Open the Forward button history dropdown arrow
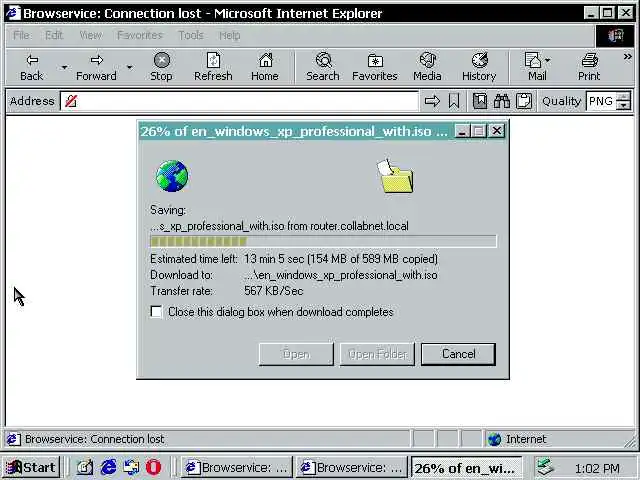This screenshot has width=640, height=480. [x=129, y=67]
